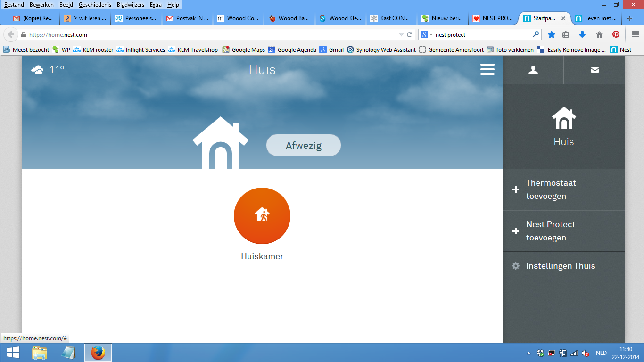Click the taskbar clock showing 11:40

[626, 353]
